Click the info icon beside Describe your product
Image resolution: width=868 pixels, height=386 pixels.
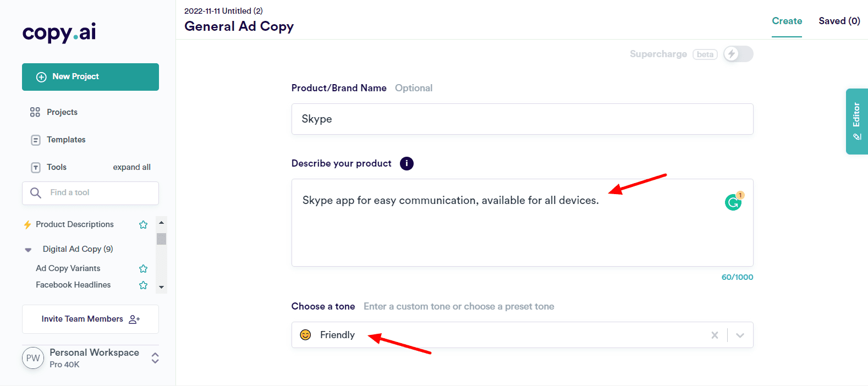406,163
